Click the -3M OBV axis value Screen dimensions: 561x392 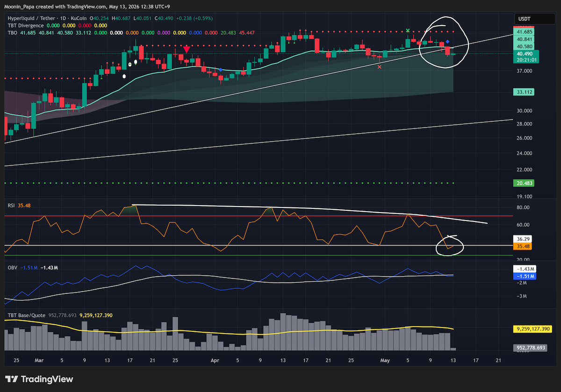pos(522,296)
